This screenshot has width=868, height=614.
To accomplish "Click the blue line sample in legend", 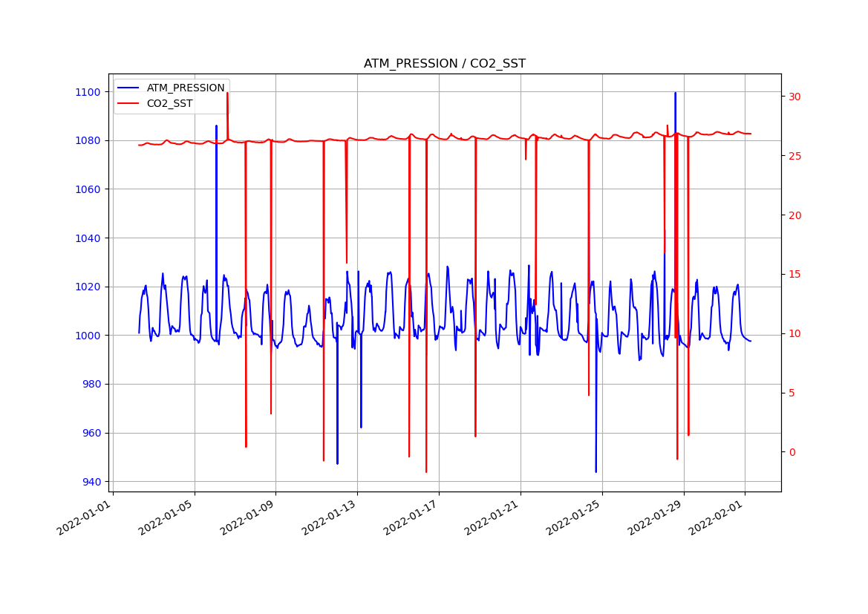I will pos(129,88).
